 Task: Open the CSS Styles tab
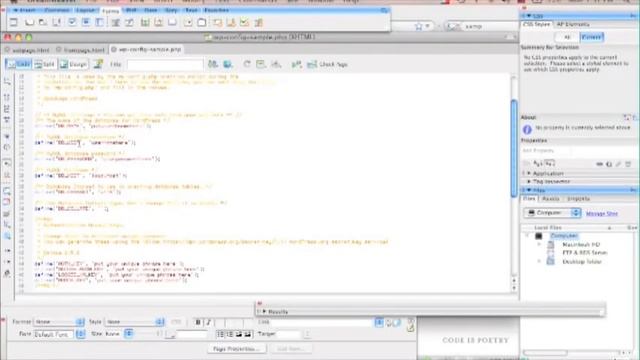536,24
